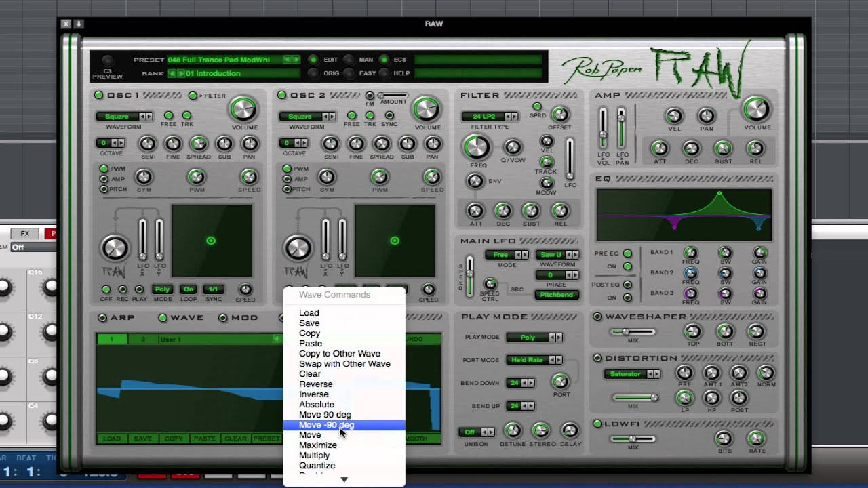Click the Filter envelope SUST knob
The image size is (868, 488).
tap(532, 211)
